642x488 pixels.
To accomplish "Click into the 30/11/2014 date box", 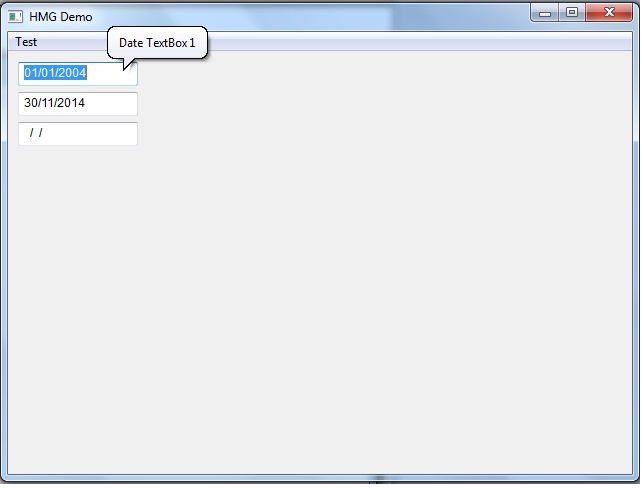I will point(77,104).
